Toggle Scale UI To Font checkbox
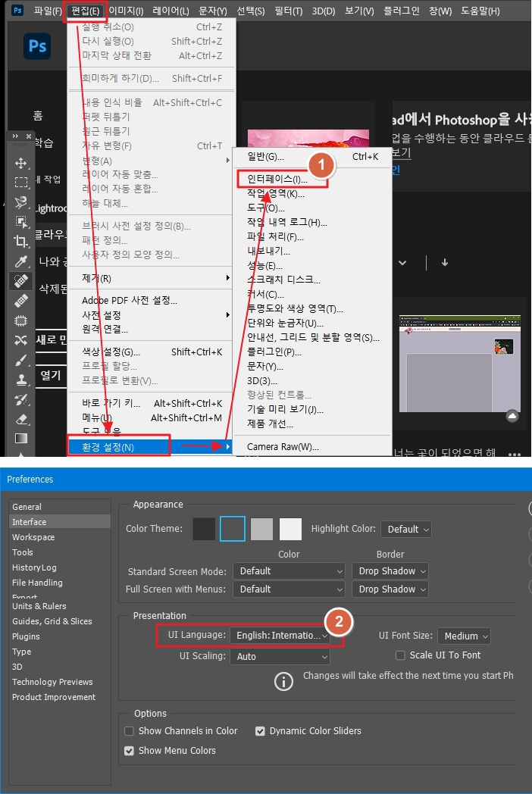 (400, 655)
